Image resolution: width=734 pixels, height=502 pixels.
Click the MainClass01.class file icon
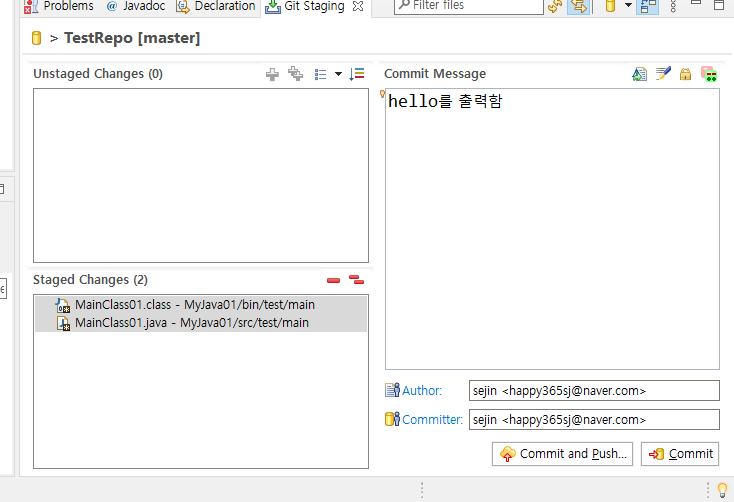click(x=63, y=305)
